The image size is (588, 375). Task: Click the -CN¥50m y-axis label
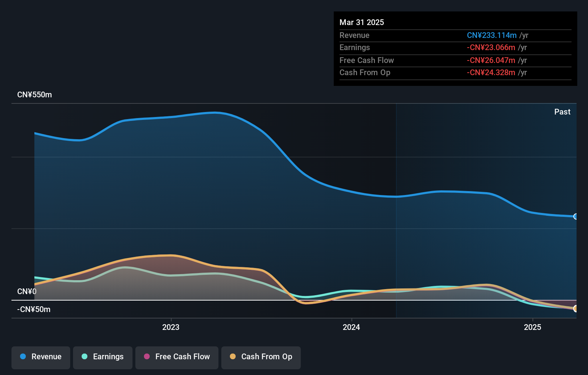click(x=34, y=309)
